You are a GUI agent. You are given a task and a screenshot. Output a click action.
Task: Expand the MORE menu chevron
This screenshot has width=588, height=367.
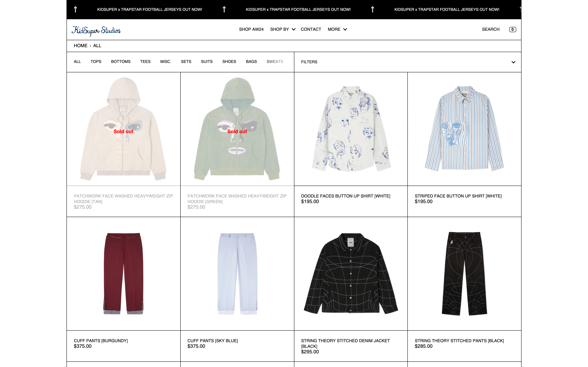[345, 29]
